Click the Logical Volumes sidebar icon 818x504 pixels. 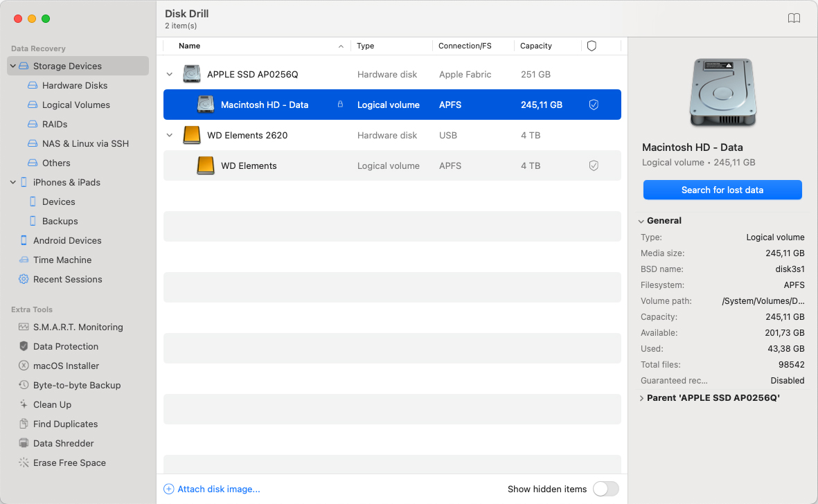pos(33,105)
